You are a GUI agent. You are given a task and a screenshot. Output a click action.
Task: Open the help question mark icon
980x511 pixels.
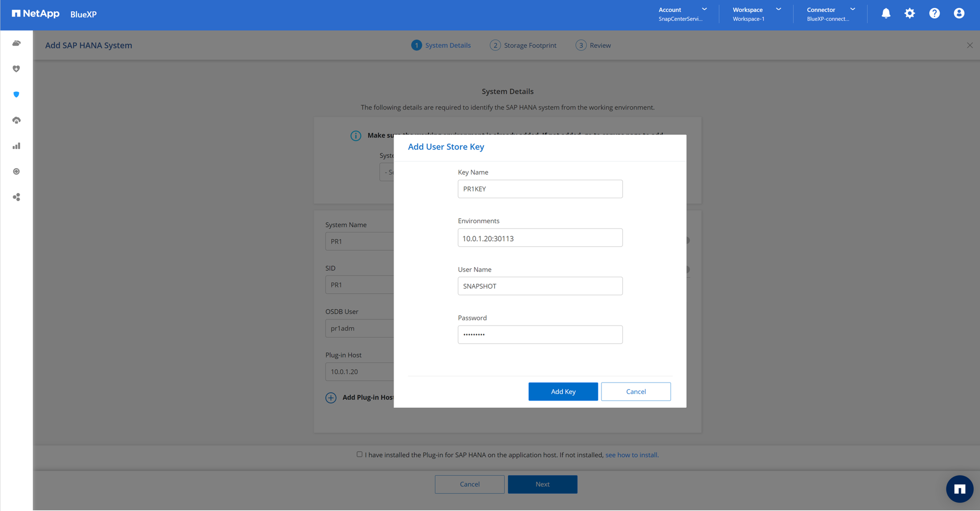click(x=934, y=14)
